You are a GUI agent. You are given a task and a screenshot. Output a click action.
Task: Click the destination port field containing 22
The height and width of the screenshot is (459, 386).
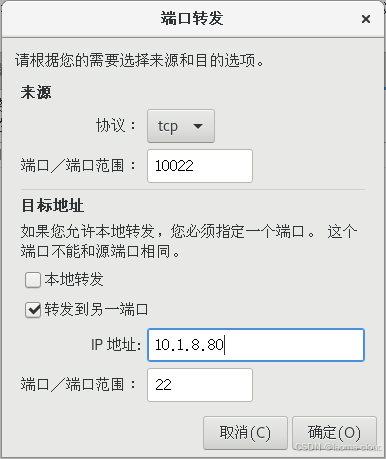click(200, 385)
